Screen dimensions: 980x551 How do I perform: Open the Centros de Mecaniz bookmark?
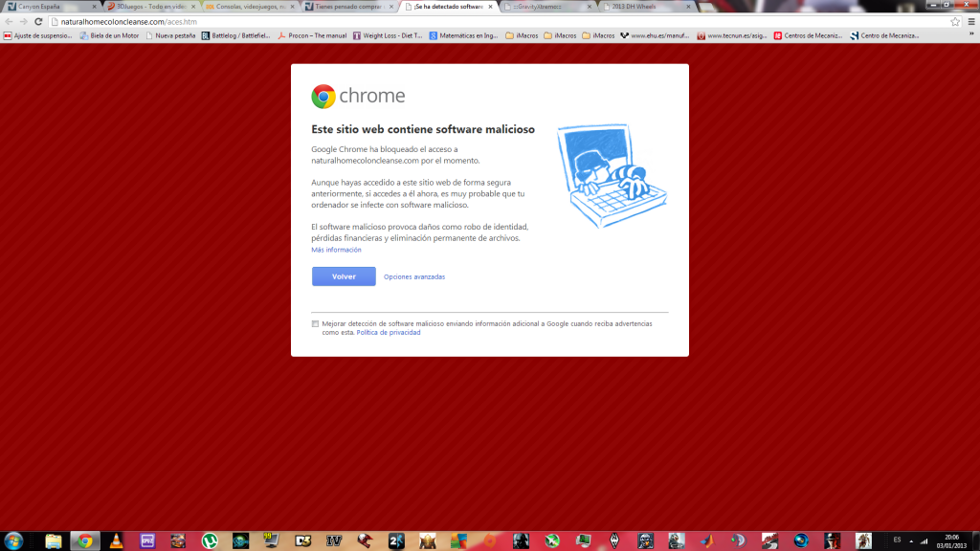[x=808, y=35]
